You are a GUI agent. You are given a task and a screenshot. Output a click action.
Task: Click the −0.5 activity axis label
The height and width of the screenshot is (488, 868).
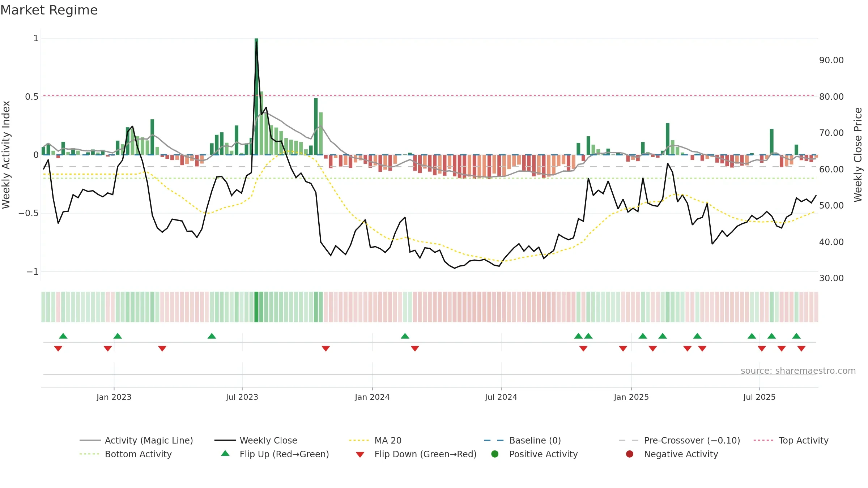(29, 213)
